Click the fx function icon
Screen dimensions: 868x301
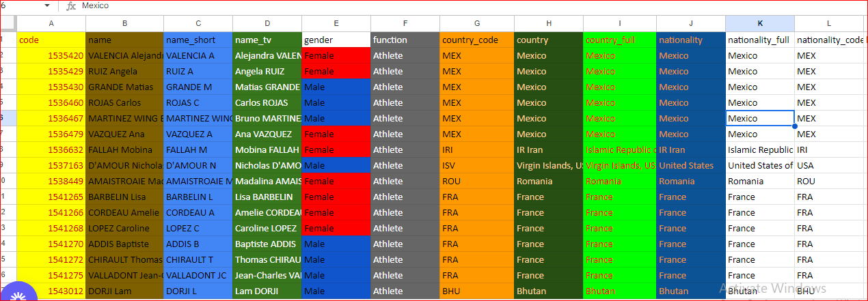(x=71, y=5)
